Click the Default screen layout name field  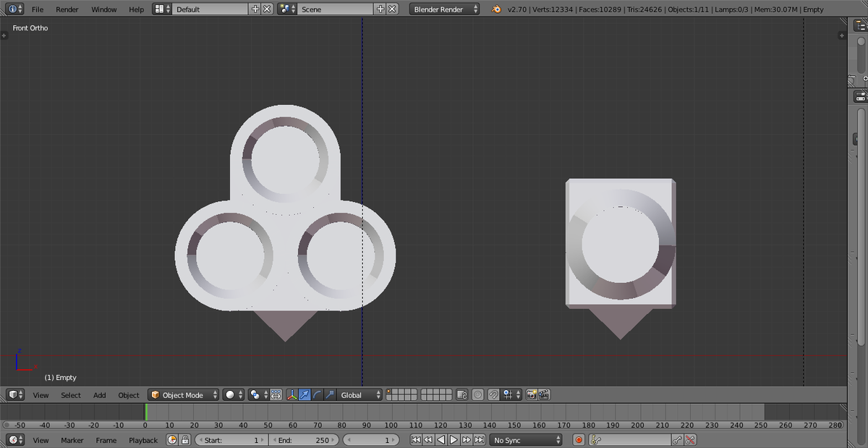coord(210,9)
